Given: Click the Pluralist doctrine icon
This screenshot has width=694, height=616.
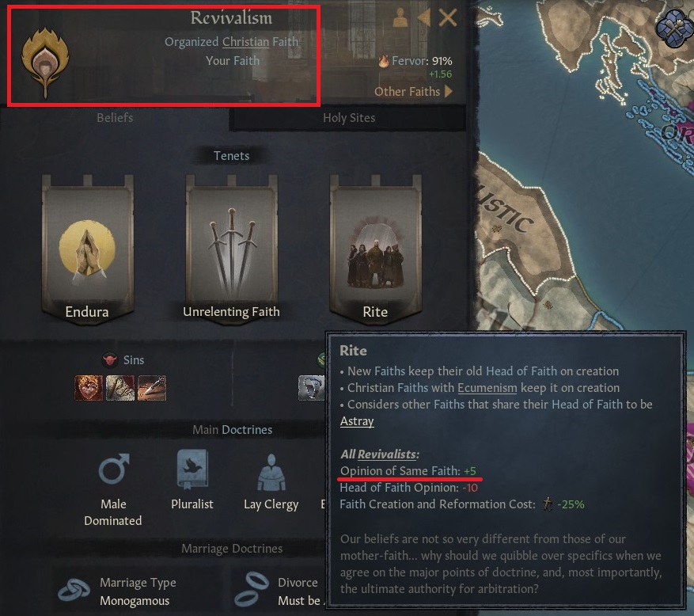Looking at the screenshot, I should pyautogui.click(x=192, y=470).
